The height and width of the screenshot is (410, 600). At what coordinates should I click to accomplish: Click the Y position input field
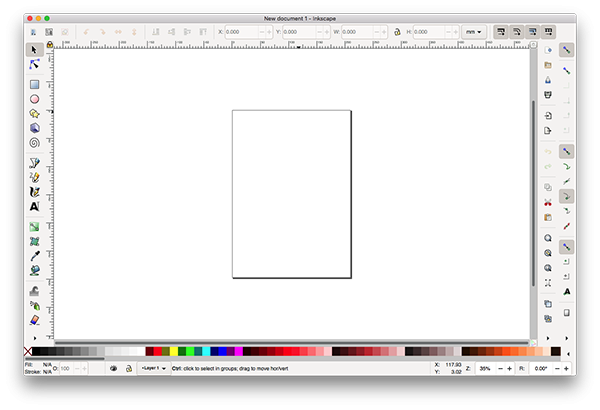click(299, 32)
